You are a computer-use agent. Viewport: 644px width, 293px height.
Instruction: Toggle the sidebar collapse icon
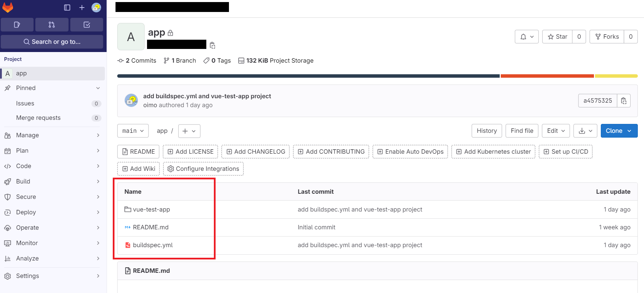coord(67,8)
